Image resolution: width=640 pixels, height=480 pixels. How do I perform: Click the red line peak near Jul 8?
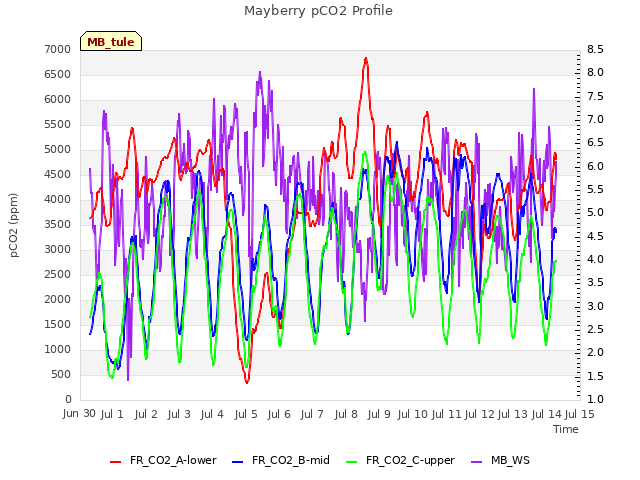click(x=366, y=59)
